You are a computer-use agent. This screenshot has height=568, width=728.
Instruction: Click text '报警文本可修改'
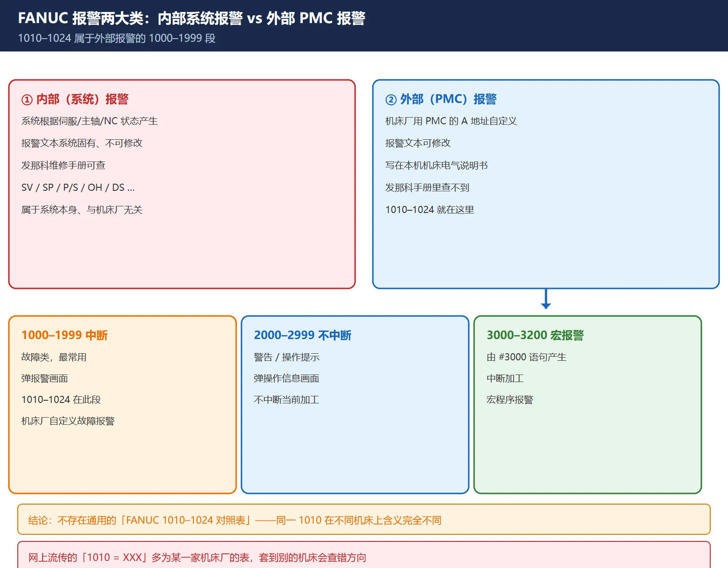tap(418, 143)
